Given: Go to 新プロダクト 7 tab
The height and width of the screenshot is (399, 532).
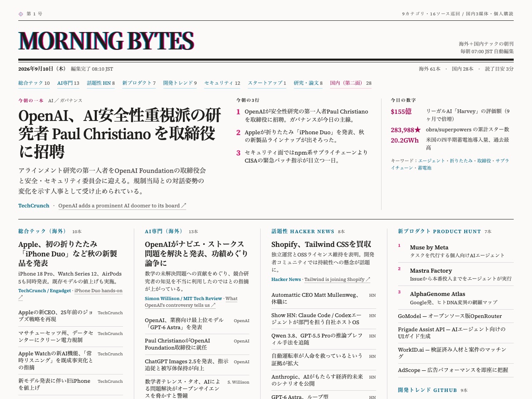Looking at the screenshot, I should pyautogui.click(x=139, y=83).
